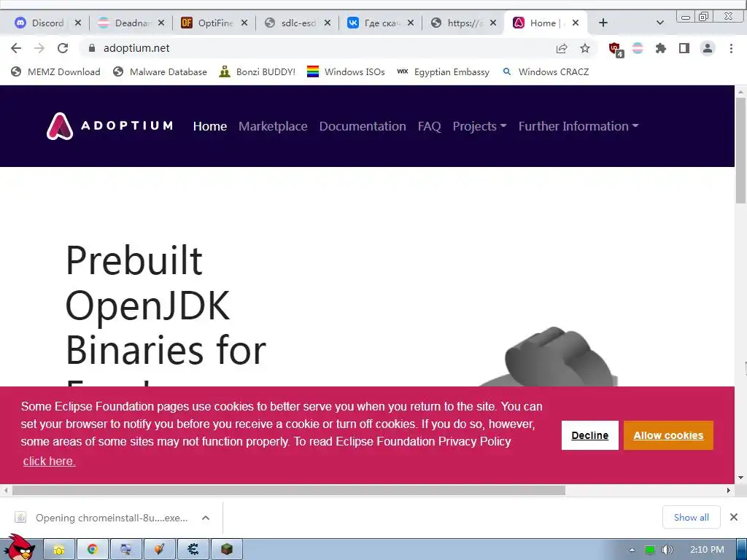This screenshot has width=747, height=560.
Task: Open Chrome from the taskbar
Action: click(x=93, y=550)
